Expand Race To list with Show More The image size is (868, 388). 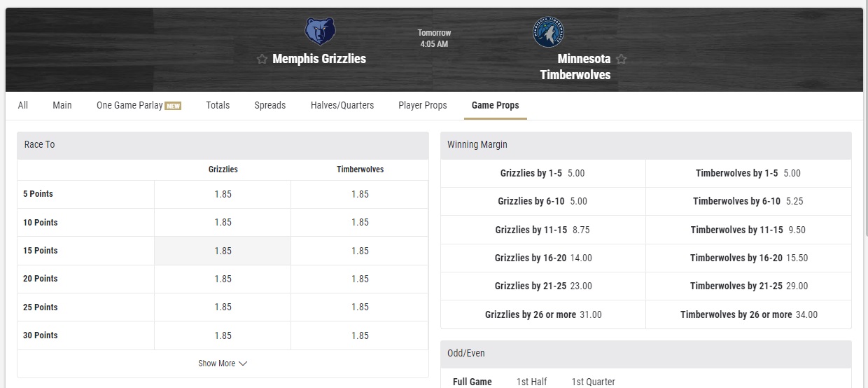223,363
